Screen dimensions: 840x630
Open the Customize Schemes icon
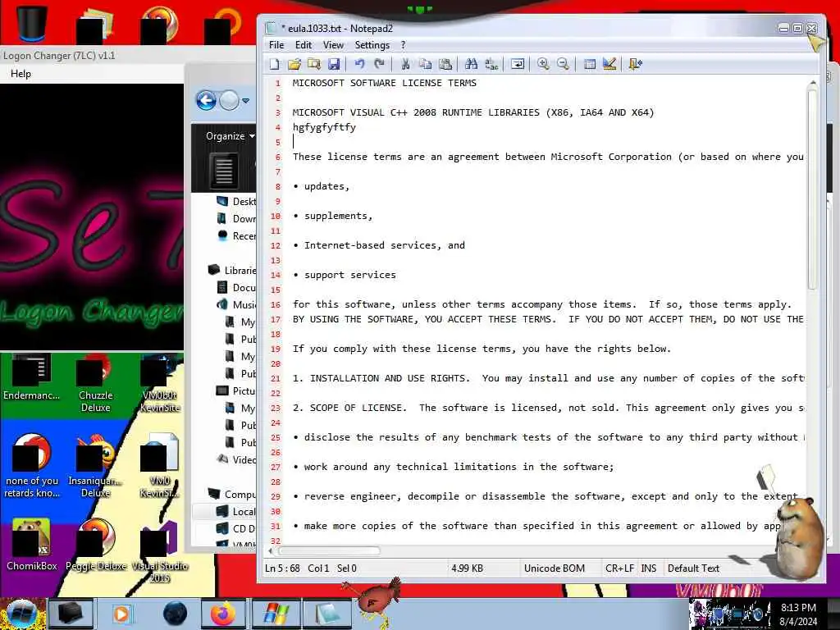tap(609, 64)
